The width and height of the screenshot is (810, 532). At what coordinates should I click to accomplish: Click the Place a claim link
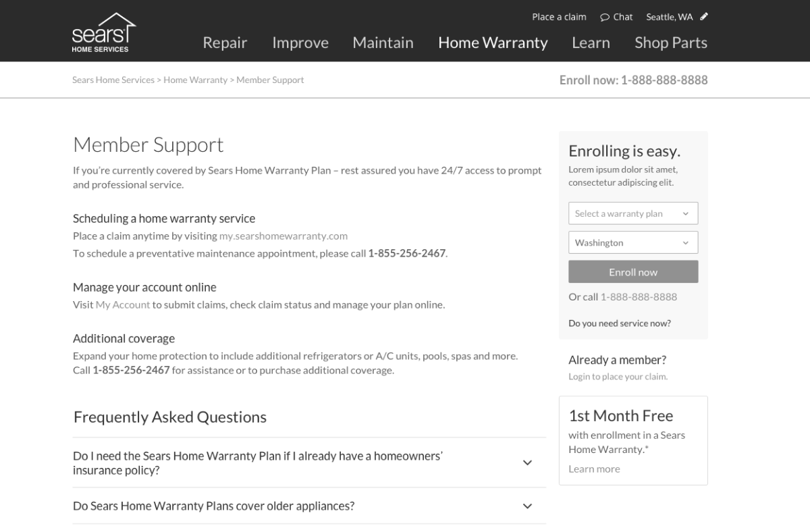[559, 17]
